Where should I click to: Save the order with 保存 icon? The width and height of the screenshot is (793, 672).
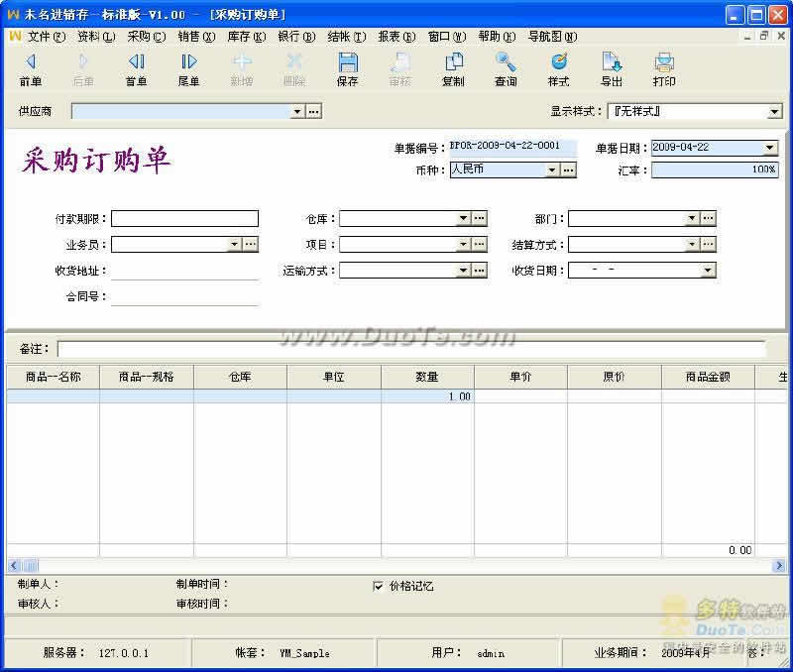click(347, 68)
